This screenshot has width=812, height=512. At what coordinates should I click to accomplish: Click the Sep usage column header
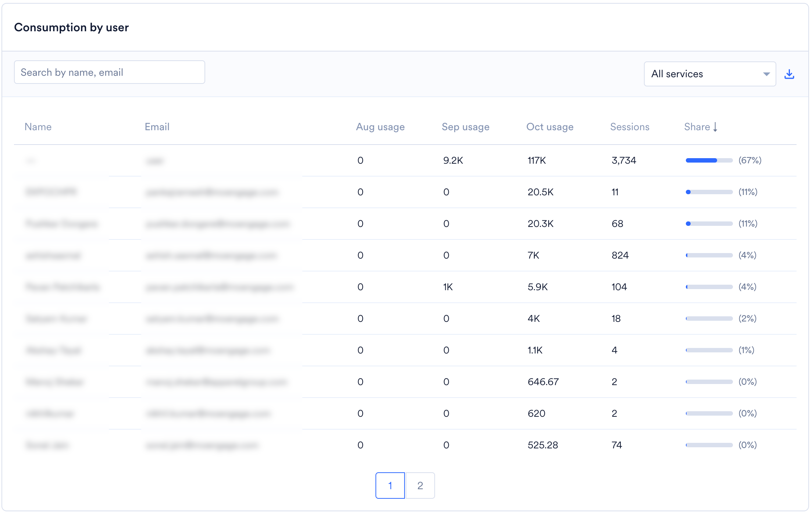(x=466, y=127)
